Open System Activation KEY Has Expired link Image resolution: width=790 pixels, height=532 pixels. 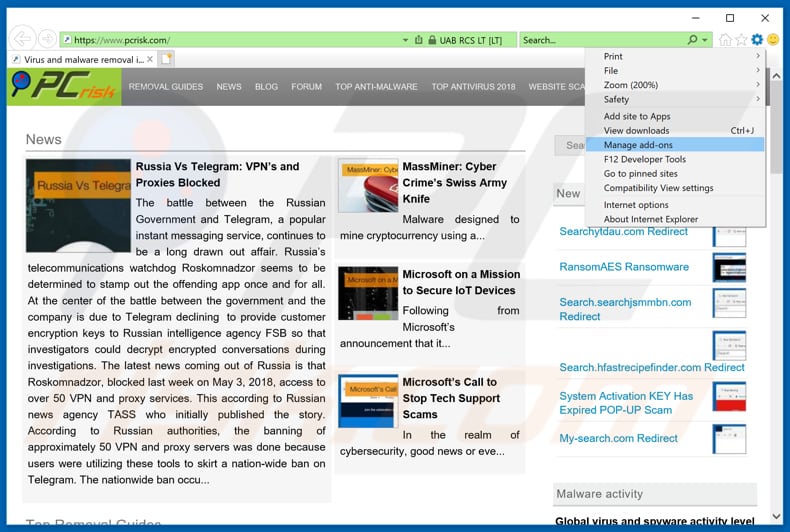626,403
